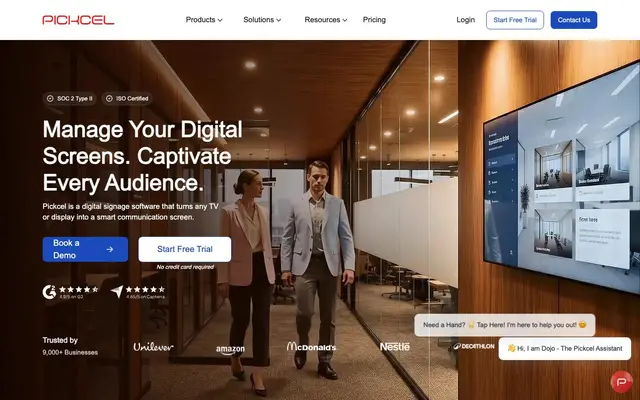Click the Need a Hand chat prompt

click(504, 325)
